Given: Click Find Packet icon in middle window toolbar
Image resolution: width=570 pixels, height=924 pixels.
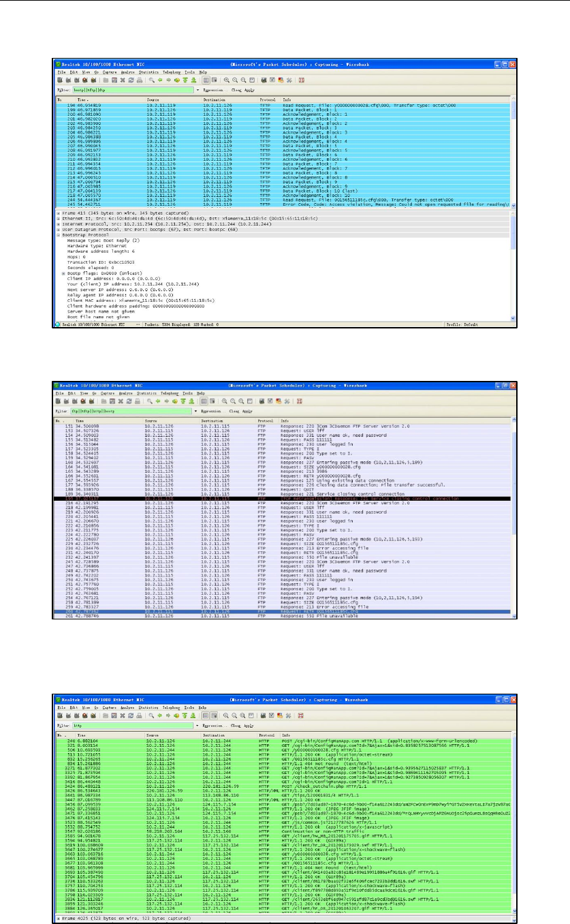Looking at the screenshot, I should point(149,401).
